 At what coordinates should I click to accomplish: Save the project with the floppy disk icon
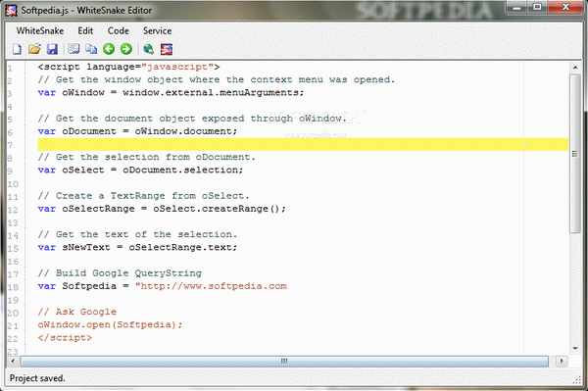[x=52, y=49]
